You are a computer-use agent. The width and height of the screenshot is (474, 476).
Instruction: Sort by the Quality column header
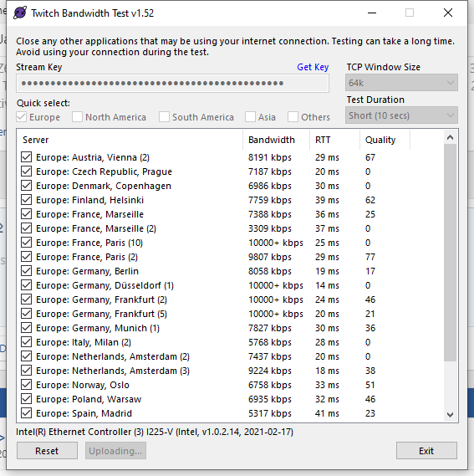pyautogui.click(x=385, y=140)
